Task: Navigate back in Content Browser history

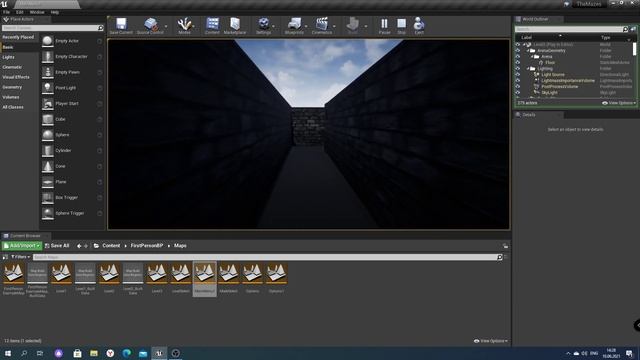Action: 79,246
